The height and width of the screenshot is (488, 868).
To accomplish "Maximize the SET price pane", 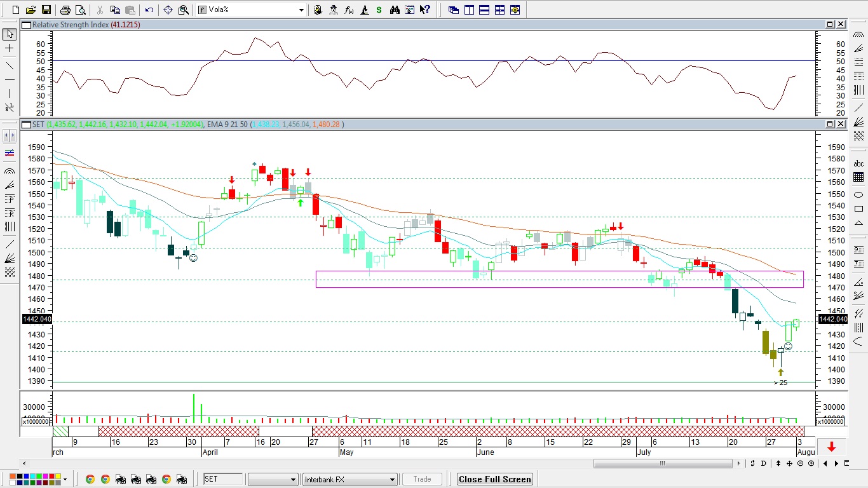I will coord(830,124).
